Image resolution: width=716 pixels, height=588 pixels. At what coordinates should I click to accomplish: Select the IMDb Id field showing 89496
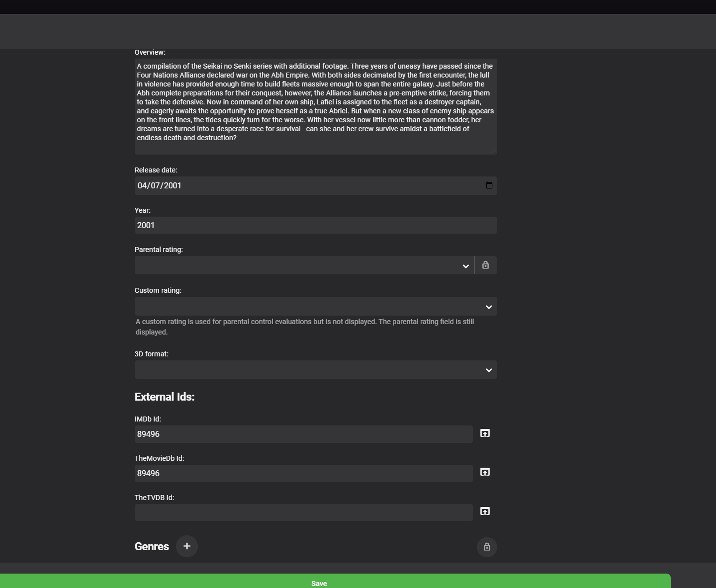tap(303, 434)
